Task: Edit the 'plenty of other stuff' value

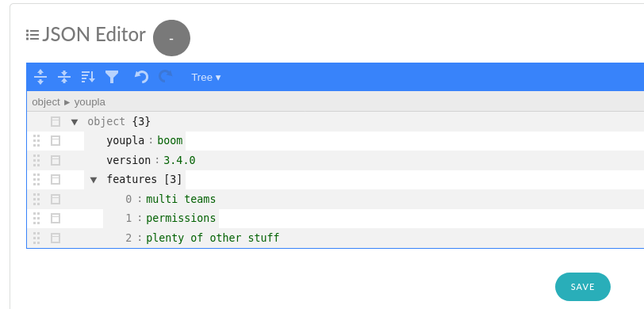Action: [x=213, y=238]
